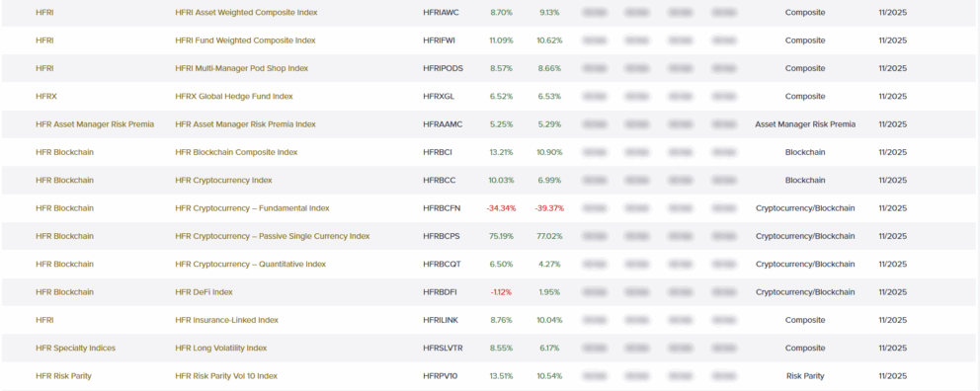Click HFRX family link in Global Hedge Fund row
980x391 pixels.
[45, 96]
